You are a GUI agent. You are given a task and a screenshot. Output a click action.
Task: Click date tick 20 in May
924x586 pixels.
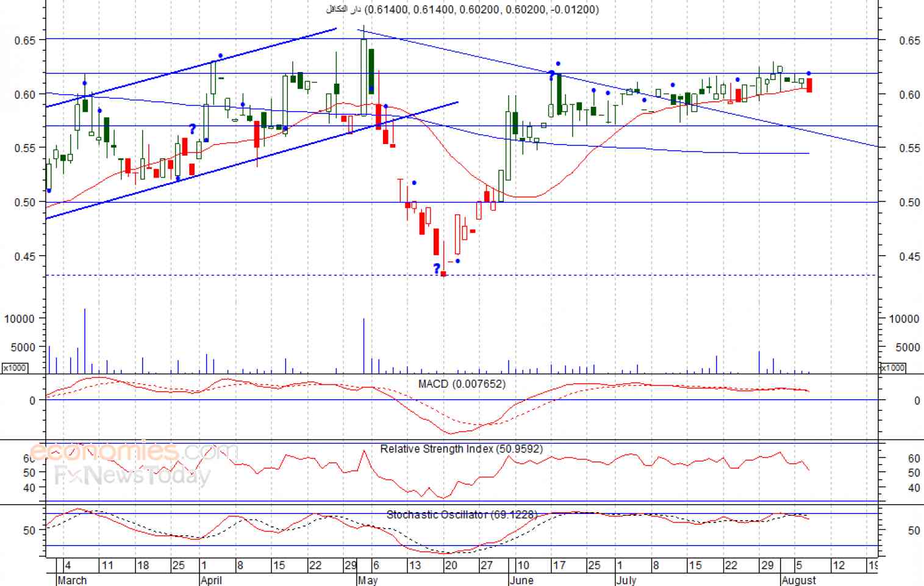pyautogui.click(x=451, y=565)
